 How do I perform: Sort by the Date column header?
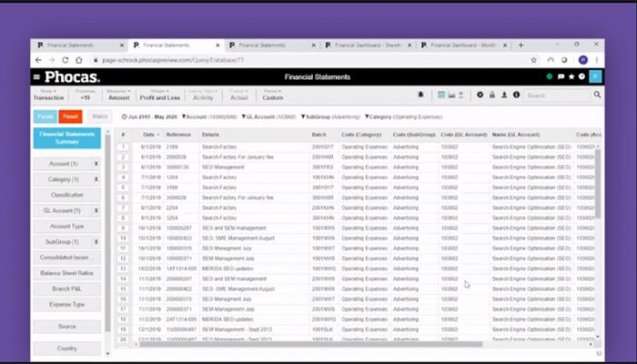[148, 135]
